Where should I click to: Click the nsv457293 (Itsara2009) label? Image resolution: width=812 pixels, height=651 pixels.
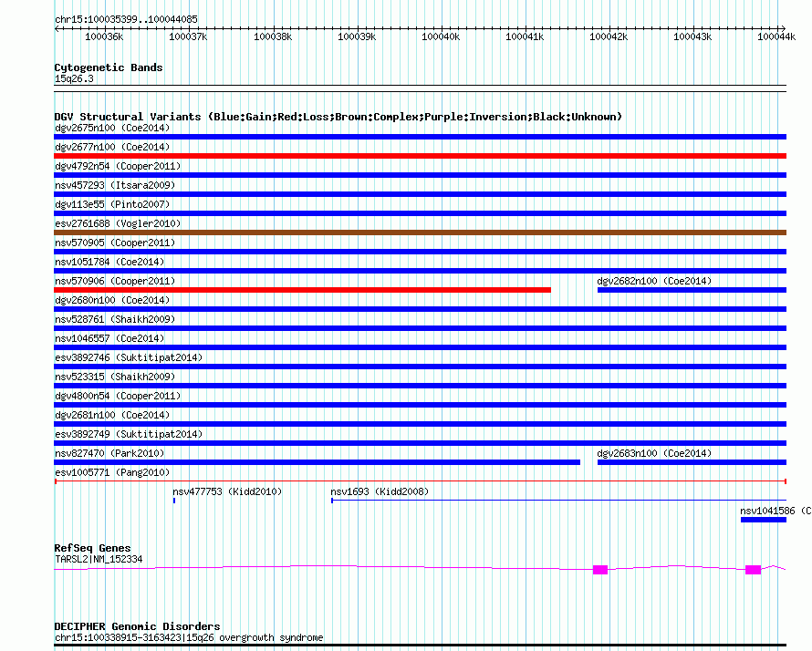click(115, 185)
